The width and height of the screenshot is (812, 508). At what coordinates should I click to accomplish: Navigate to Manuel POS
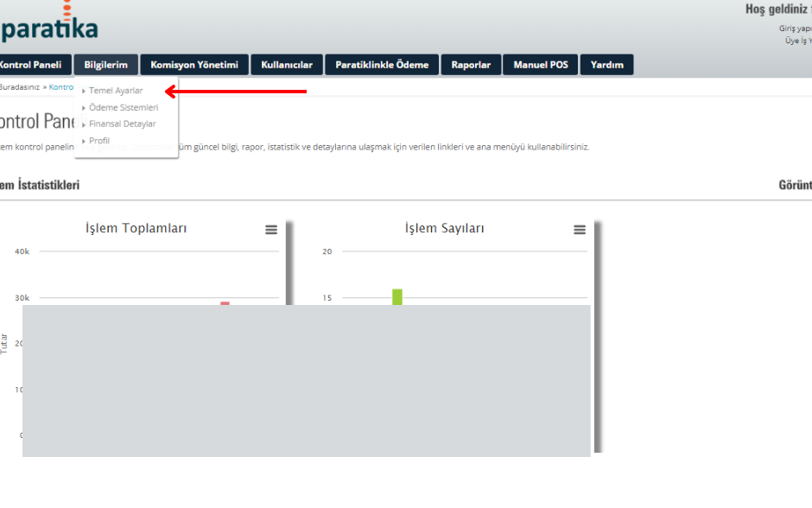[541, 65]
